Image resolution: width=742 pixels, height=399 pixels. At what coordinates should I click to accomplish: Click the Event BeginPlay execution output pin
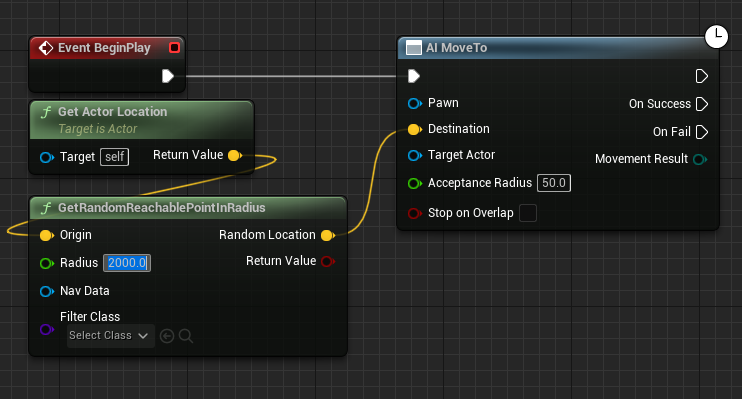168,76
